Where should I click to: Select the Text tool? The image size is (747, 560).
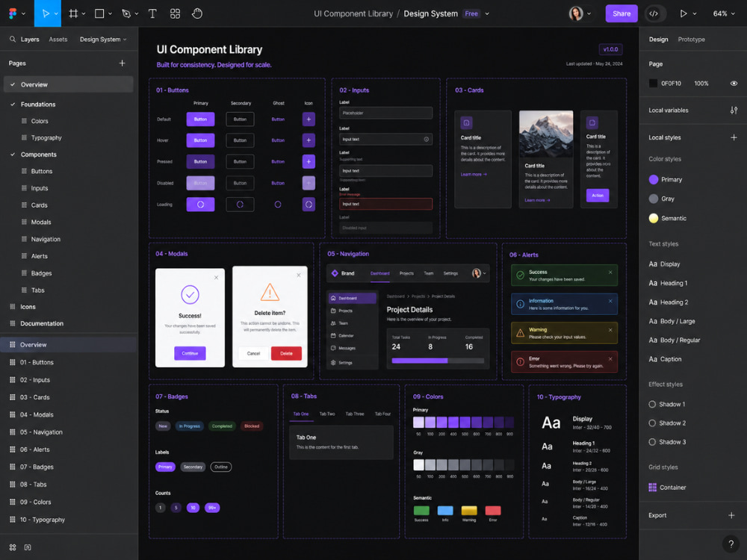click(152, 13)
